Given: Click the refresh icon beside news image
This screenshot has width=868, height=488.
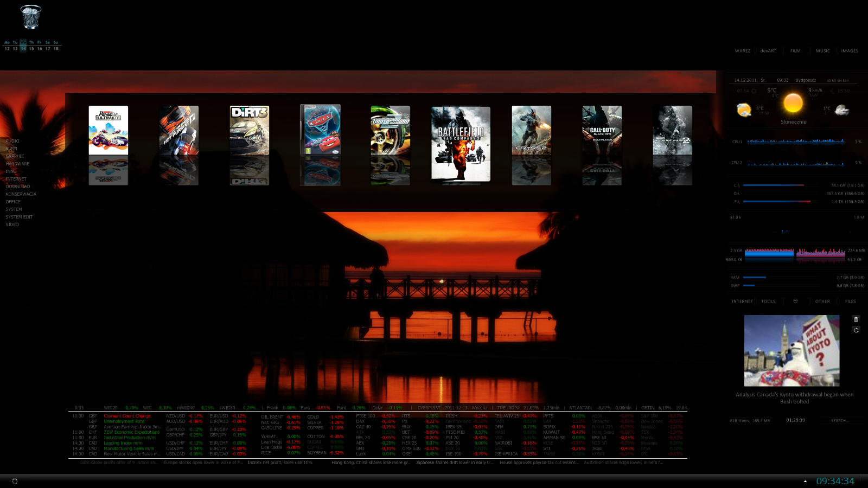Looking at the screenshot, I should click(856, 330).
